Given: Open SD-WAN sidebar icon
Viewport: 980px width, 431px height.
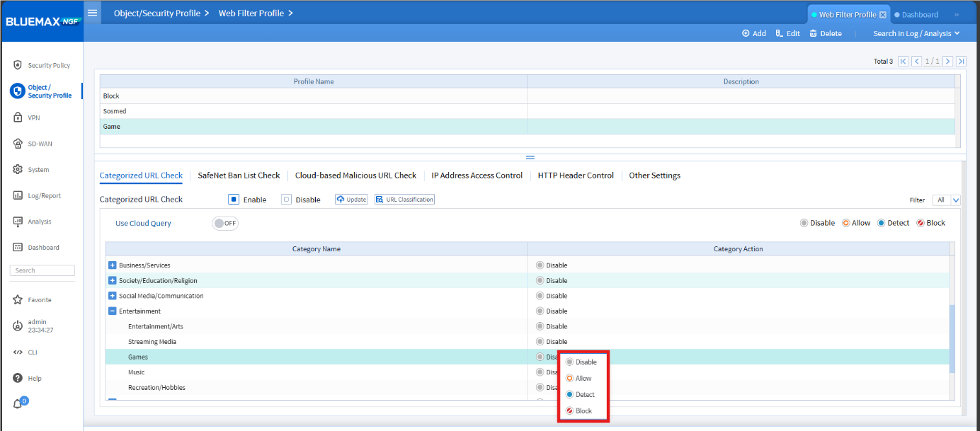Looking at the screenshot, I should click(x=18, y=144).
